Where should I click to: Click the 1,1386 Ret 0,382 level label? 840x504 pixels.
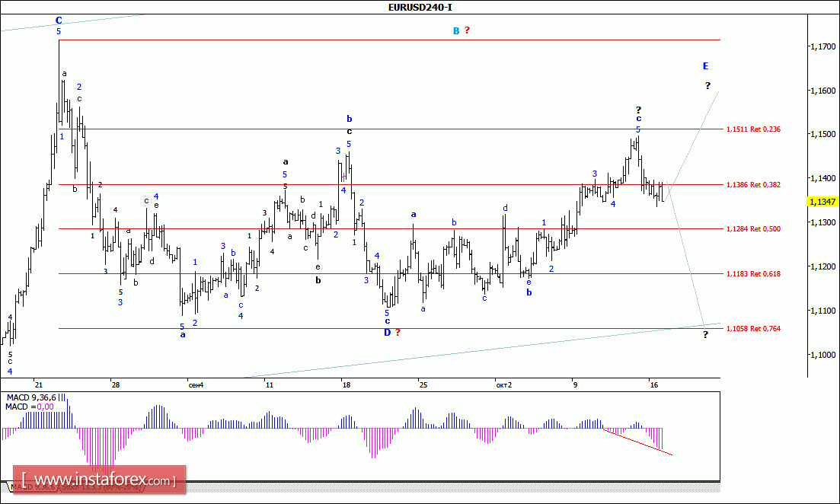coord(753,185)
